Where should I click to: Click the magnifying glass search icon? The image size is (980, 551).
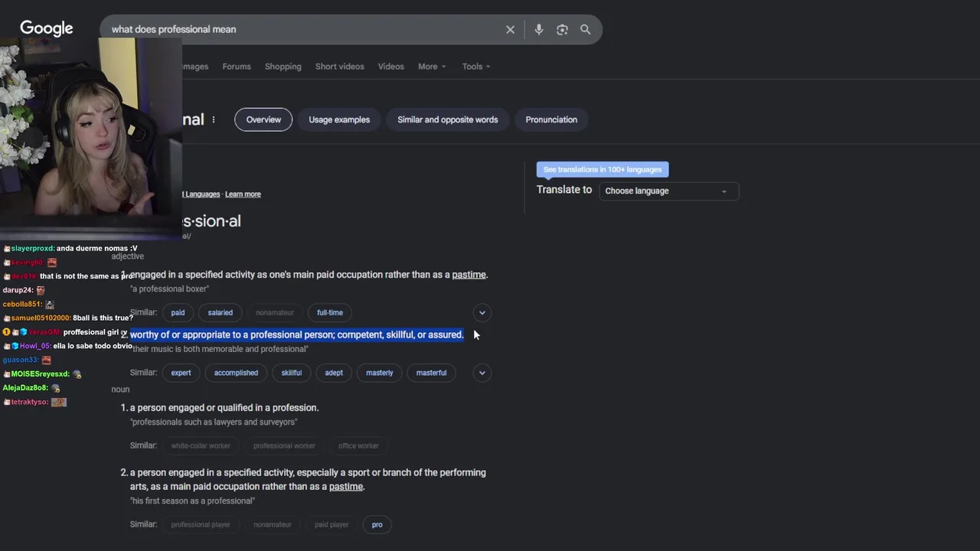(586, 29)
